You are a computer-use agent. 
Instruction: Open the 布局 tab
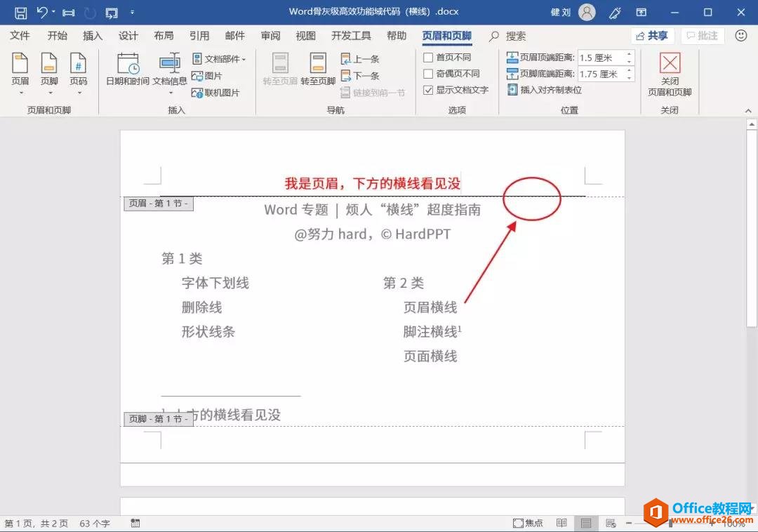[x=164, y=36]
